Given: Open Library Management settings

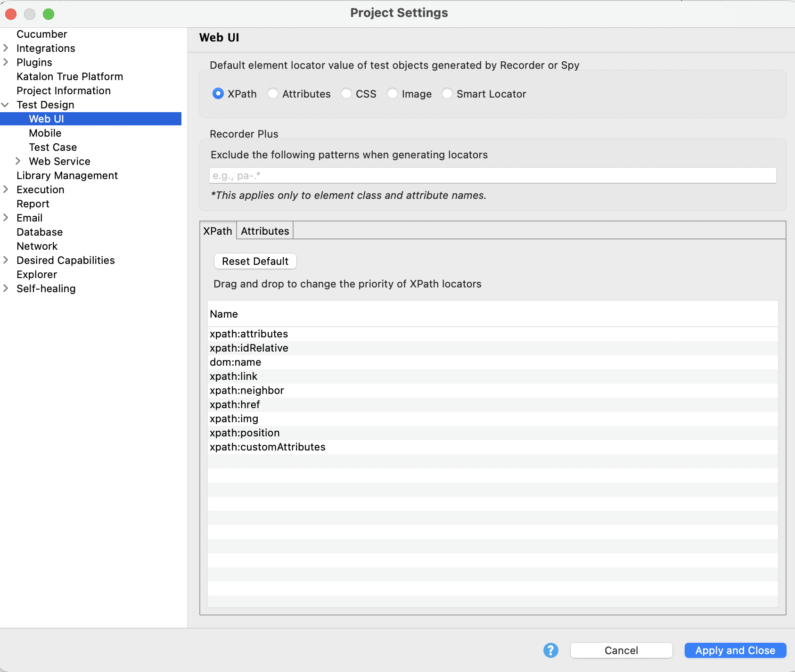Looking at the screenshot, I should click(x=67, y=175).
